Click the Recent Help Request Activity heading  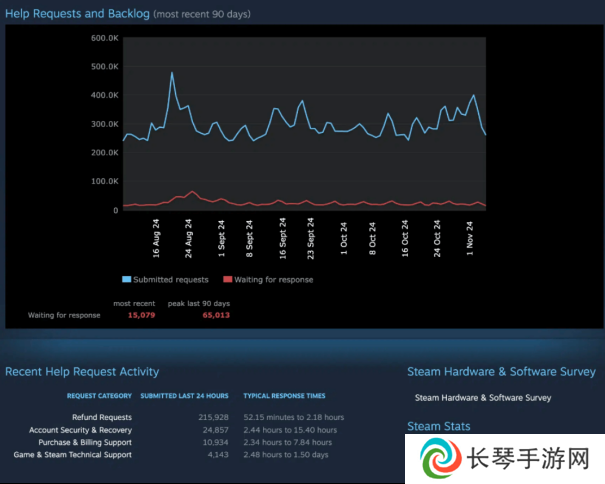point(82,372)
